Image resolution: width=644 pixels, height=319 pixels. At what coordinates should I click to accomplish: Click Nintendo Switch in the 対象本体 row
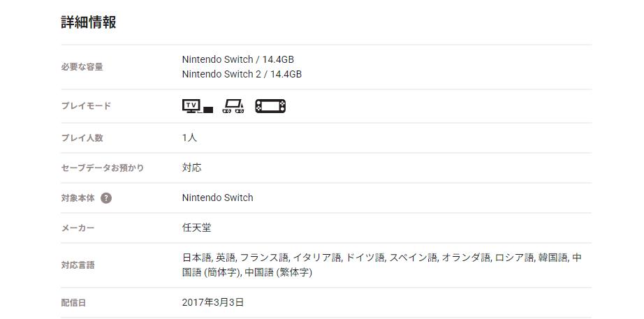pos(217,198)
